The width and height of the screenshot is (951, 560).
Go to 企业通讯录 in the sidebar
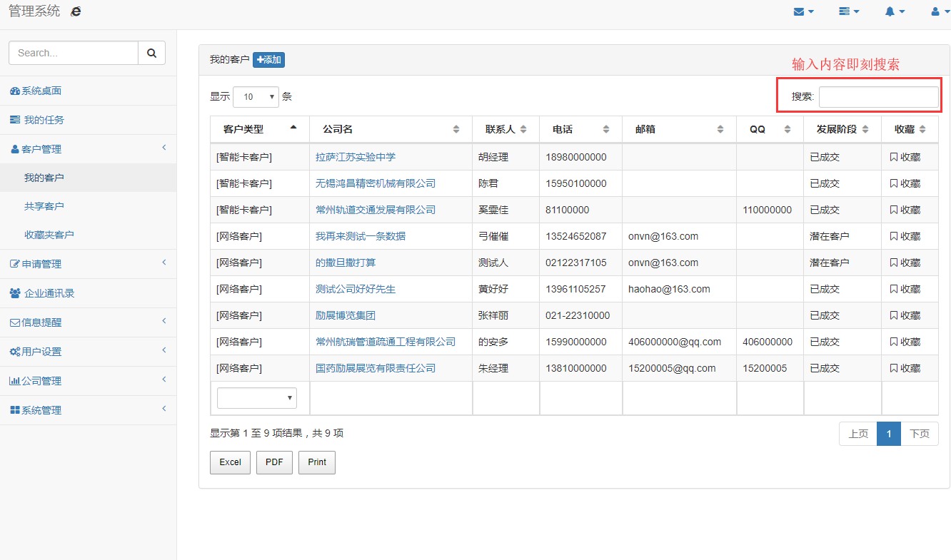[49, 293]
